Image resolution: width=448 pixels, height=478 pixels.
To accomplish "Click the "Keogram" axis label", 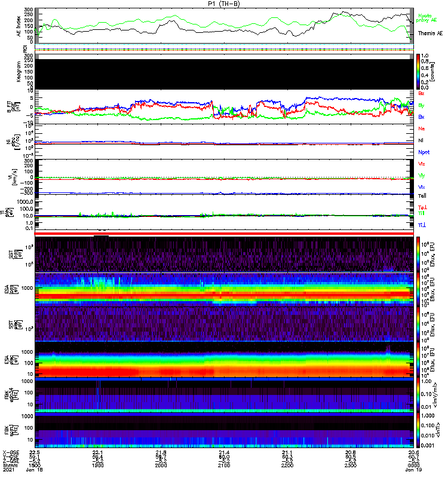I will click(19, 72).
